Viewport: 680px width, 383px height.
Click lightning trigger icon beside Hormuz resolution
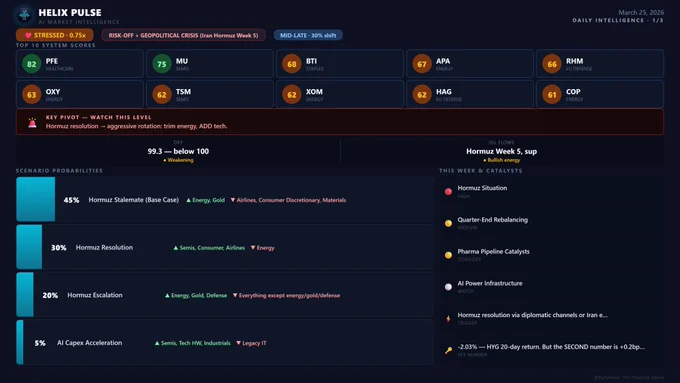click(x=448, y=319)
